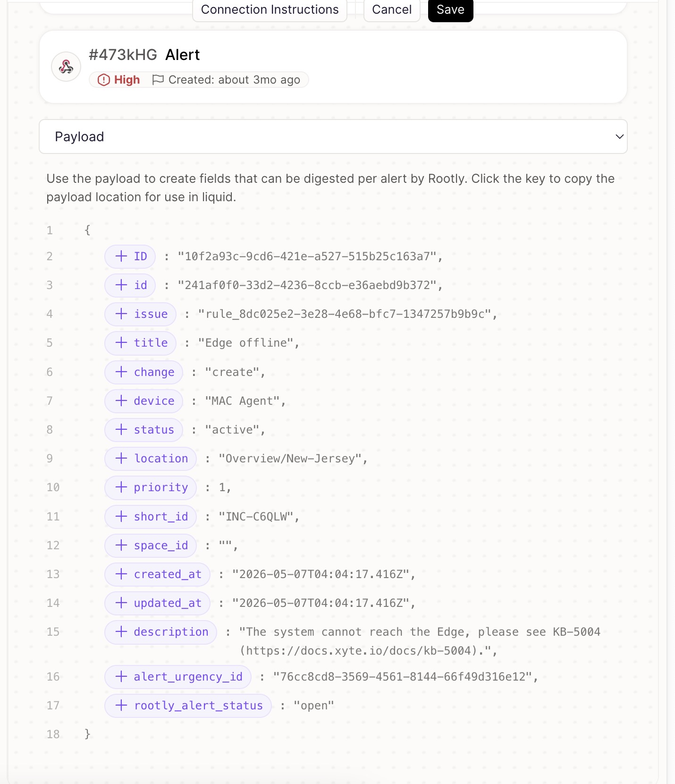The width and height of the screenshot is (675, 784).
Task: Copy the location key path
Action: point(151,459)
